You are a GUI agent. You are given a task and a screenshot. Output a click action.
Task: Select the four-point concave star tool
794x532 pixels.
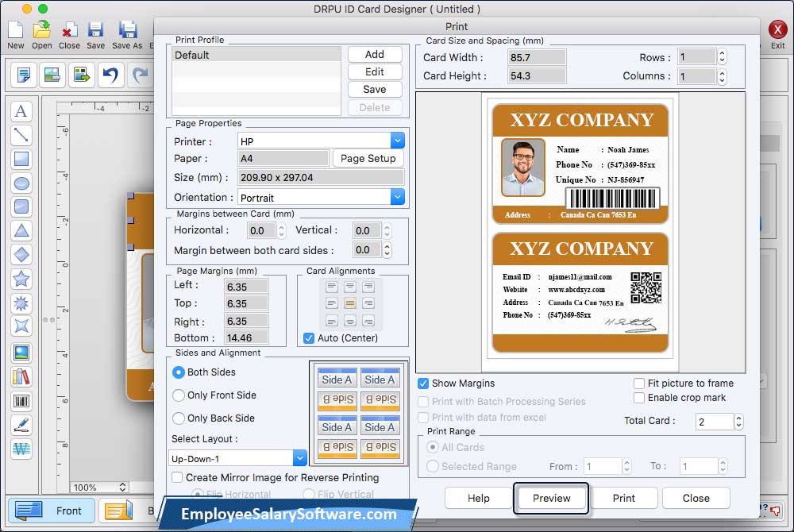click(21, 326)
